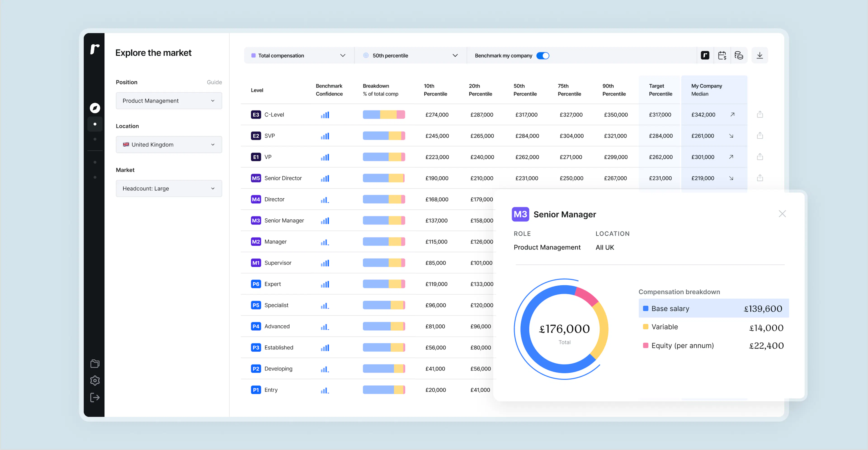This screenshot has height=450, width=868.
Task: Click the download icon in the toolbar
Action: (759, 55)
